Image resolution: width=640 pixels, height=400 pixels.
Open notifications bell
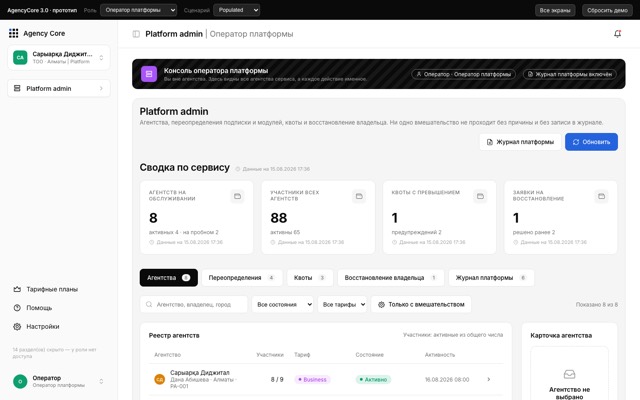pos(618,34)
